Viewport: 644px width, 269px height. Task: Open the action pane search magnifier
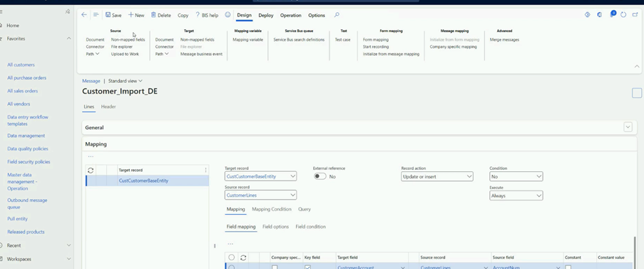pos(337,15)
